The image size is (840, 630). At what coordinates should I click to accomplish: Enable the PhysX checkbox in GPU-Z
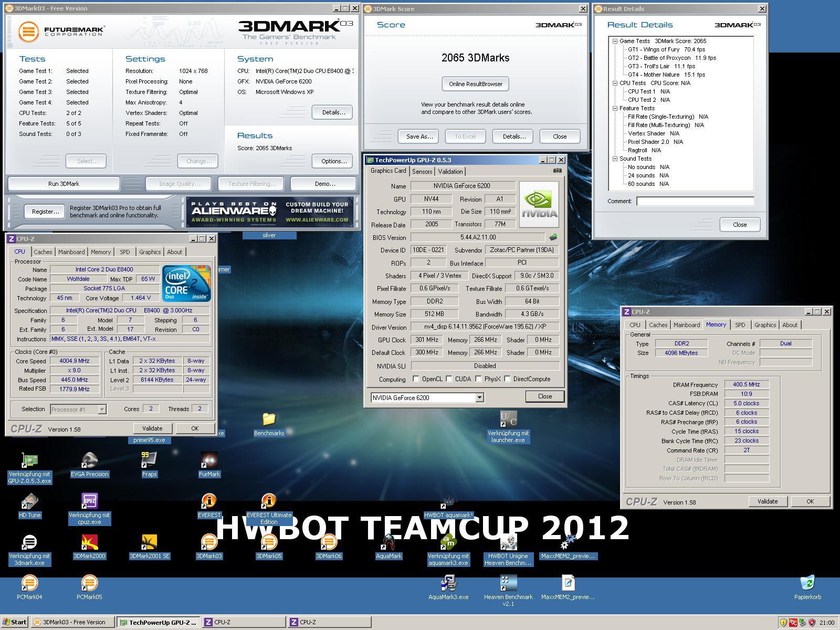(x=478, y=379)
